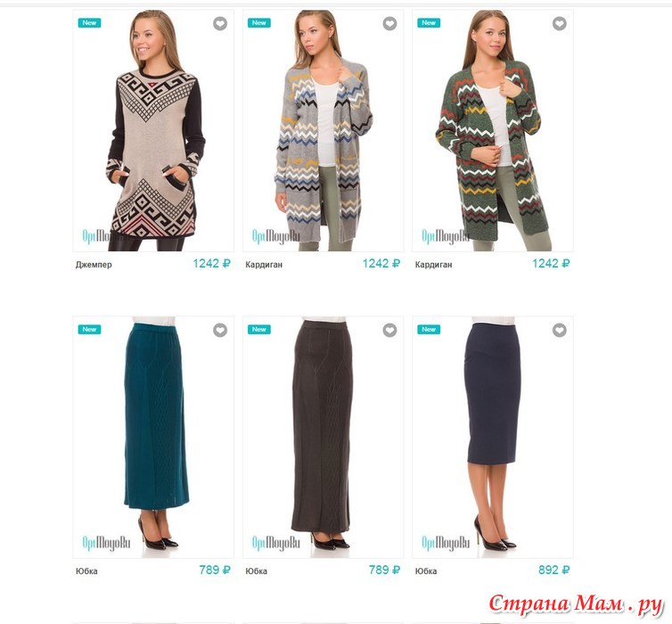View the dark grey maxi skirt photo

323,437
